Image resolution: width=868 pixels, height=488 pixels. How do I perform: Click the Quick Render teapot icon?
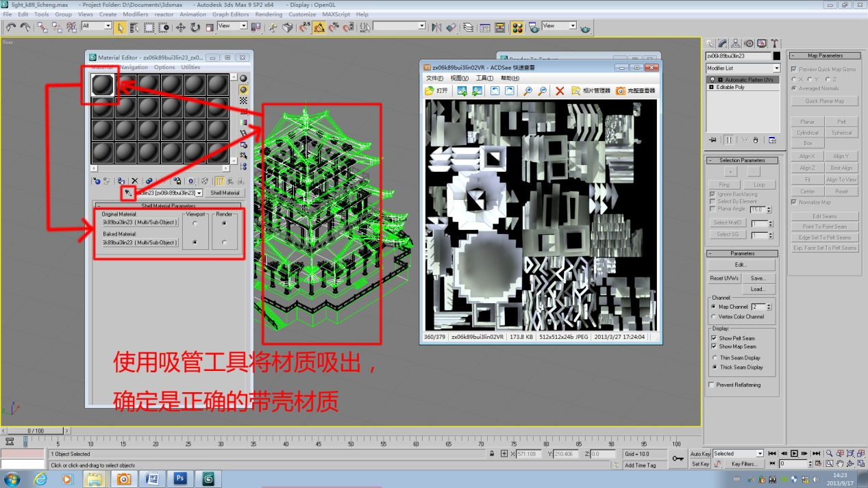(586, 28)
